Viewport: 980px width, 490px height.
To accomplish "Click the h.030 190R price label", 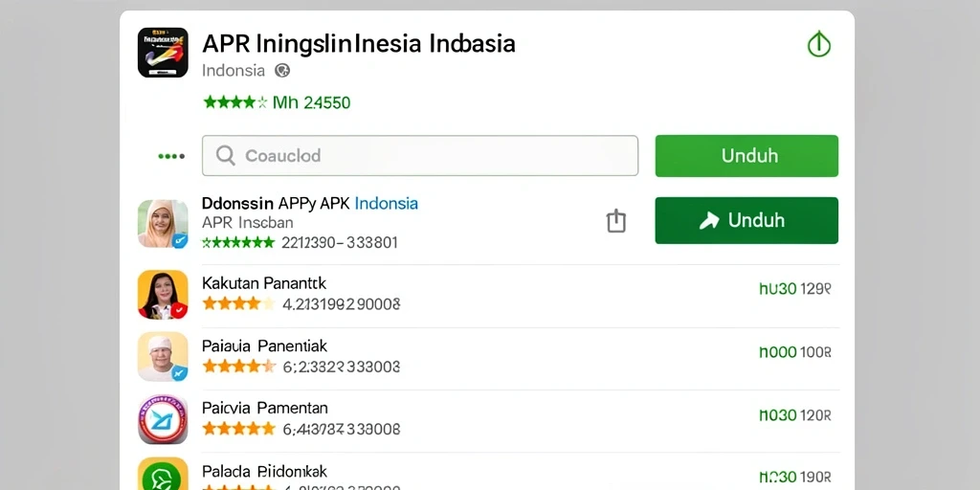I will [x=795, y=478].
